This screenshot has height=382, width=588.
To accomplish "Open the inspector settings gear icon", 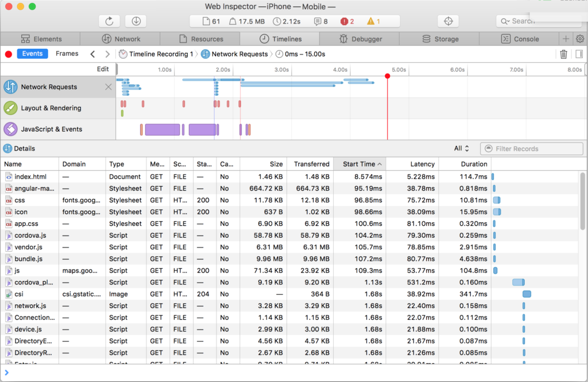I will click(x=580, y=39).
